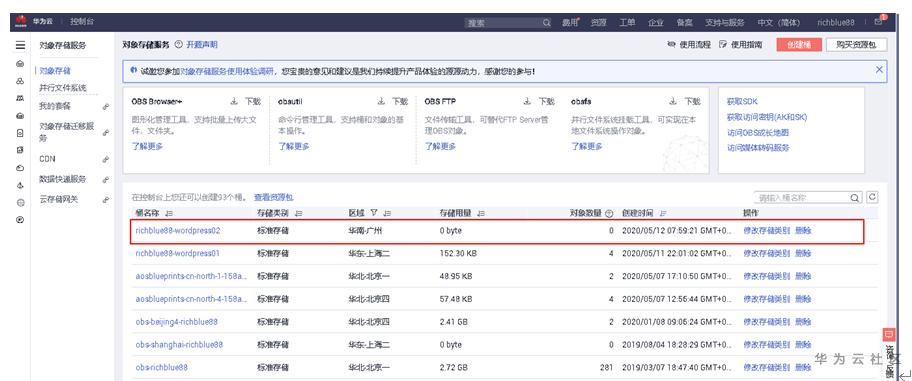Download OBS Browser+ tool
The width and height of the screenshot is (912, 381).
tap(245, 101)
